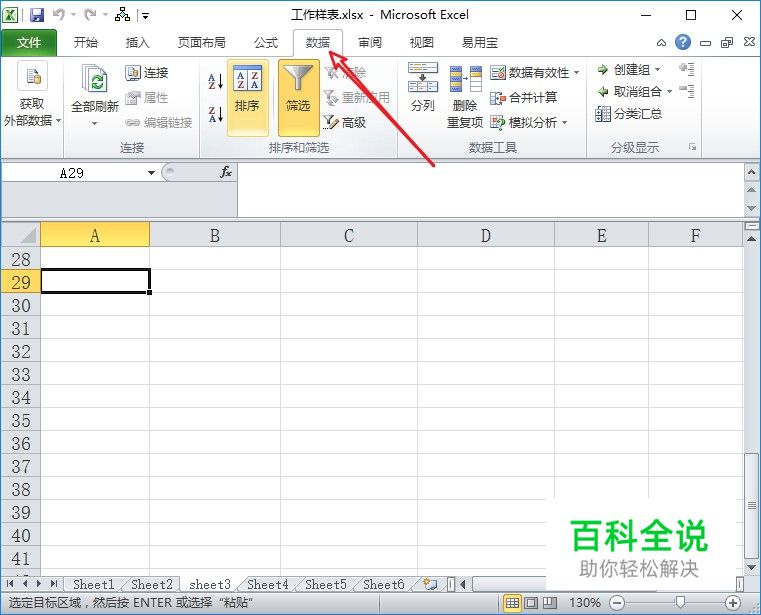Click the 130% zoom level

[585, 603]
